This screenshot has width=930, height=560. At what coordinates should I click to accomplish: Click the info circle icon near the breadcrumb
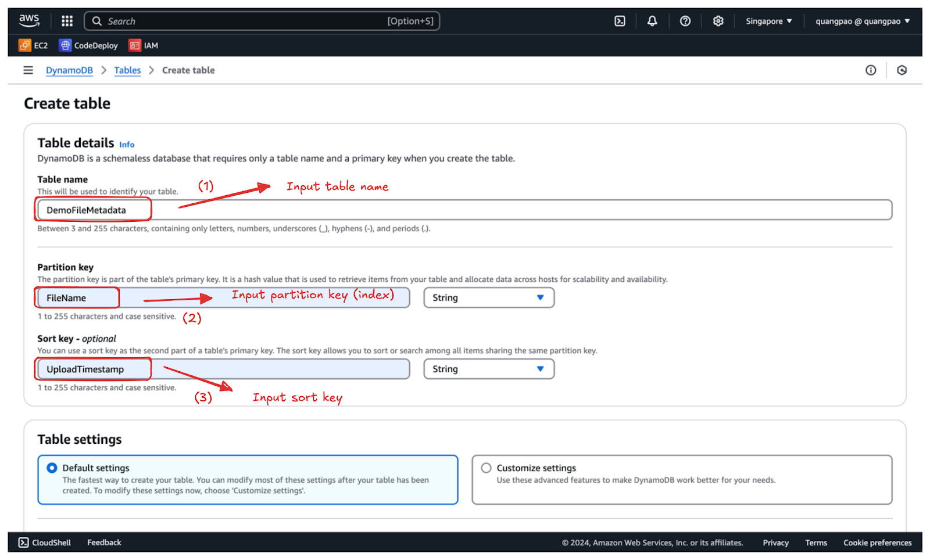pyautogui.click(x=870, y=70)
